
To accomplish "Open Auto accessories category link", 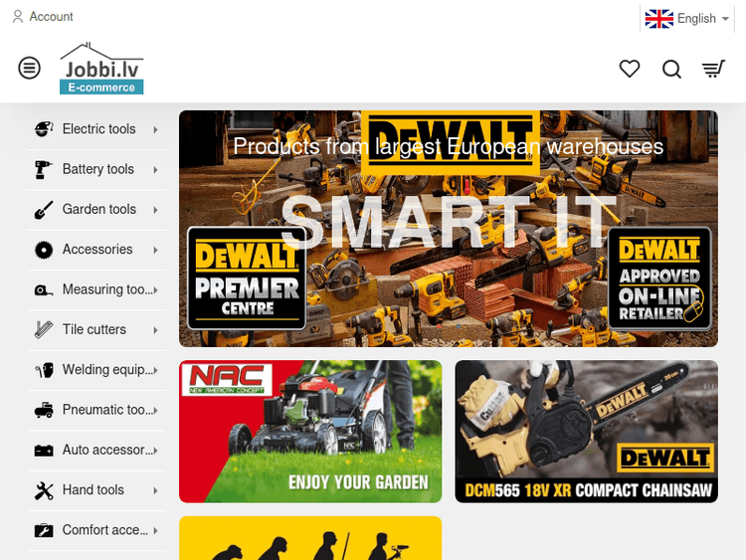I will [105, 450].
